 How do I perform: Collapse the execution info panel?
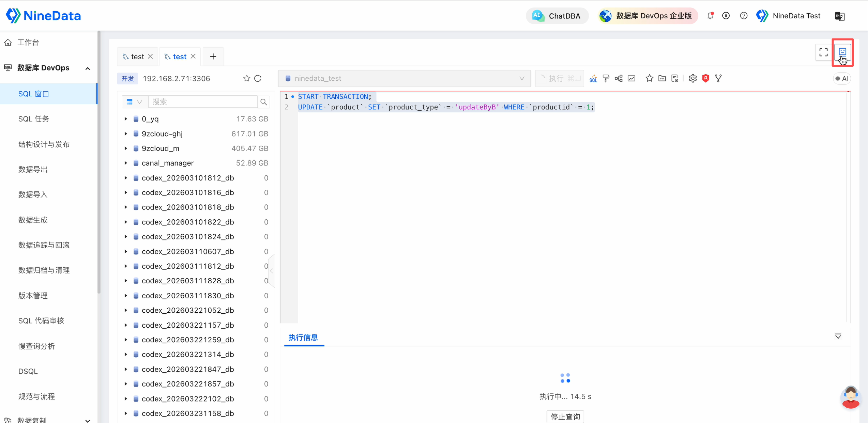tap(838, 336)
